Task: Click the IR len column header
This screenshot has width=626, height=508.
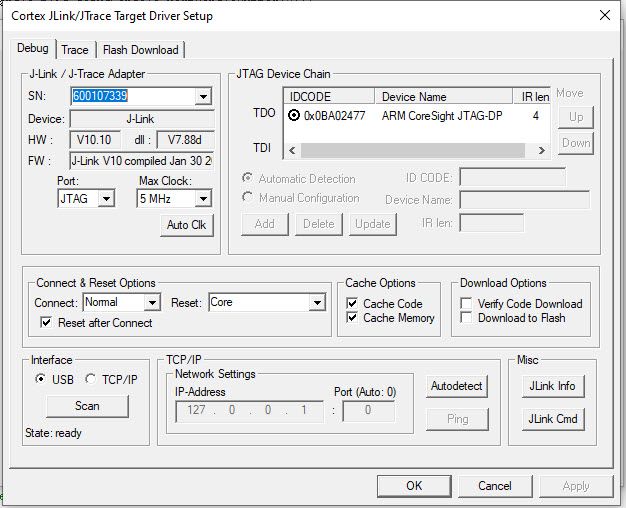Action: tap(532, 96)
